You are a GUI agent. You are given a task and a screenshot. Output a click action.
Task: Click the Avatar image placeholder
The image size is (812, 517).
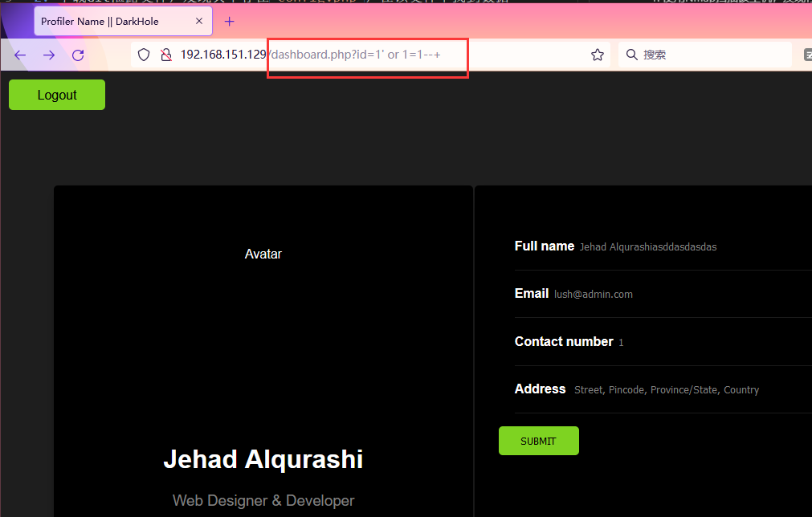pos(263,254)
